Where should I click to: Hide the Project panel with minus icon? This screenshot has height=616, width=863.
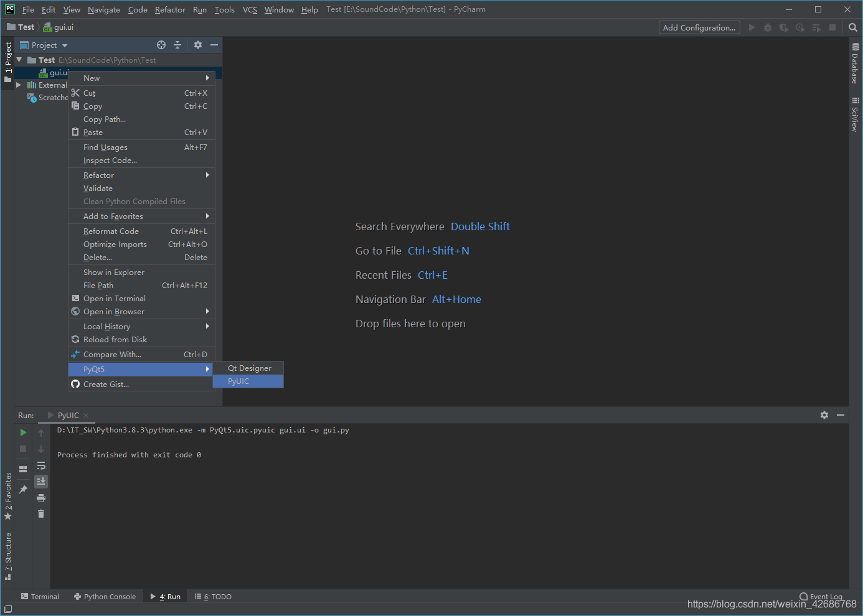tap(214, 45)
